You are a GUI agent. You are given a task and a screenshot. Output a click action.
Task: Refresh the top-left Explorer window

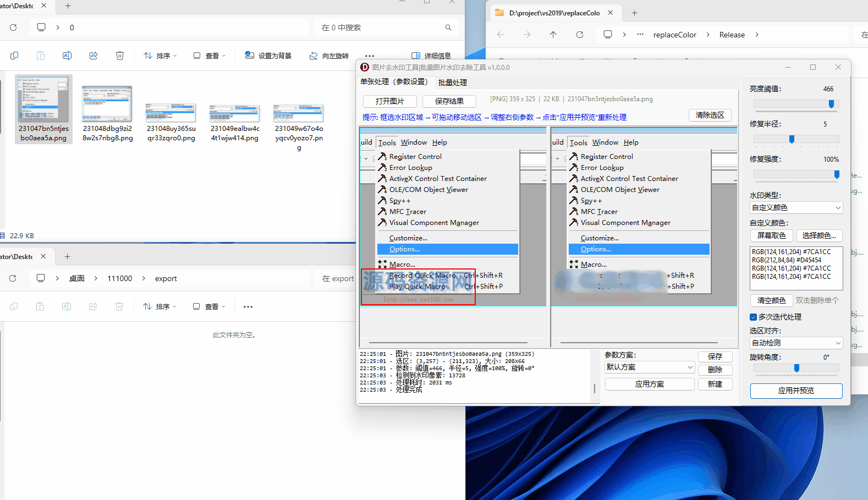coord(13,28)
